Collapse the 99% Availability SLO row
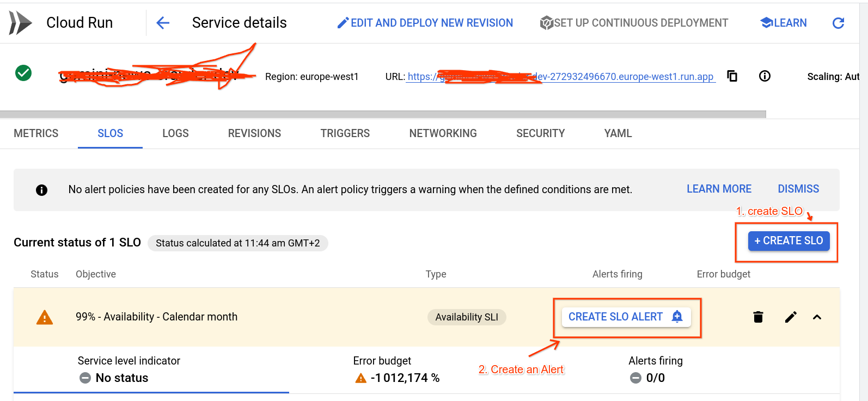 (817, 317)
